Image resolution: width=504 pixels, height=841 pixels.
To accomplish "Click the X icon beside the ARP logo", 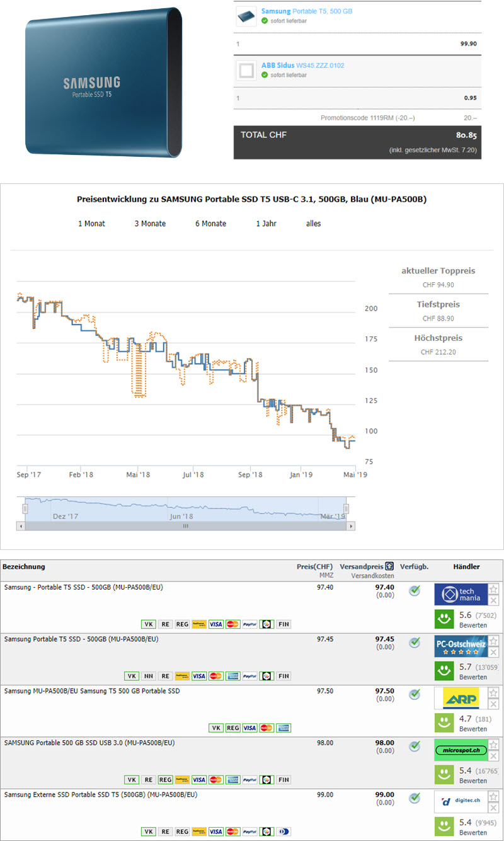I will (x=493, y=704).
